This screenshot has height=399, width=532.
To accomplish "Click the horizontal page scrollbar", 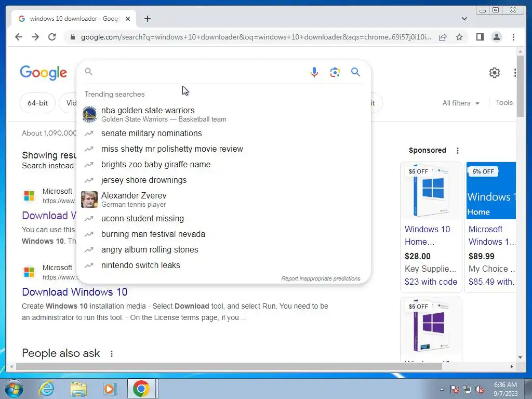I will tap(229, 366).
